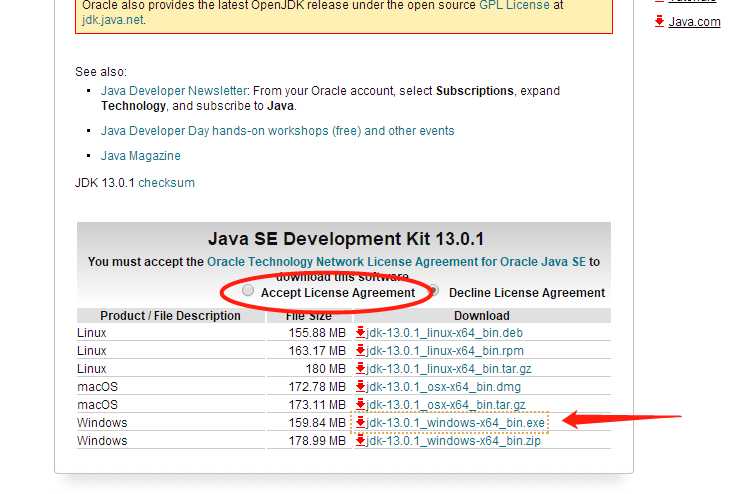740x494 pixels.
Task: Click the Product / File Description column header
Action: [170, 316]
